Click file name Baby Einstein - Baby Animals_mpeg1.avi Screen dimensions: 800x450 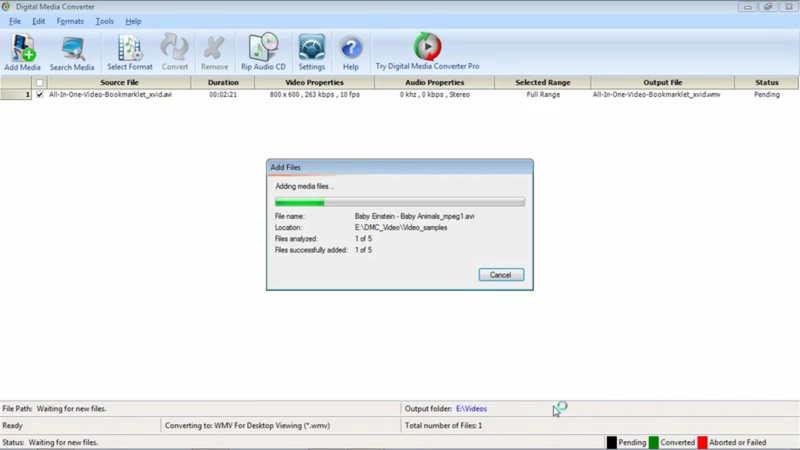414,216
